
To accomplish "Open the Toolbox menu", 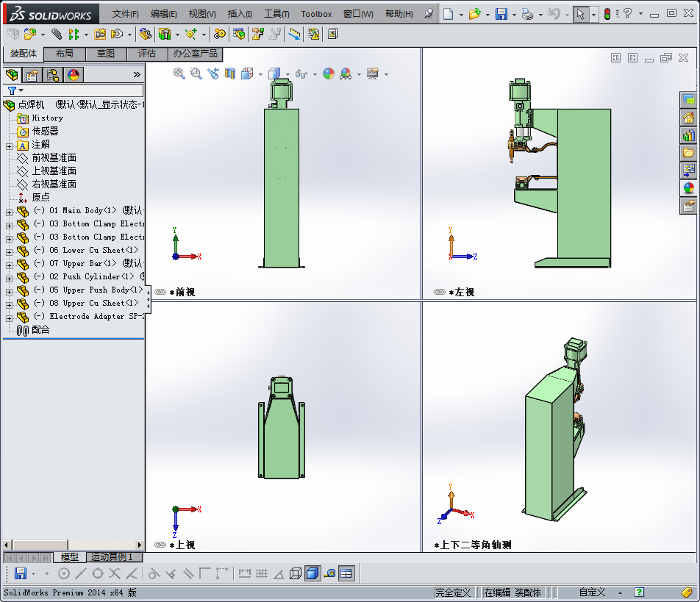I will [316, 14].
